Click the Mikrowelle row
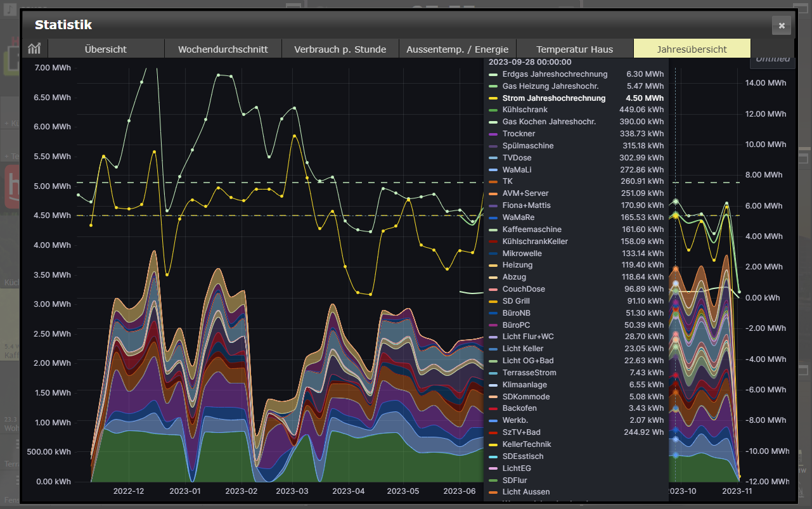The height and width of the screenshot is (509, 812). coord(576,254)
